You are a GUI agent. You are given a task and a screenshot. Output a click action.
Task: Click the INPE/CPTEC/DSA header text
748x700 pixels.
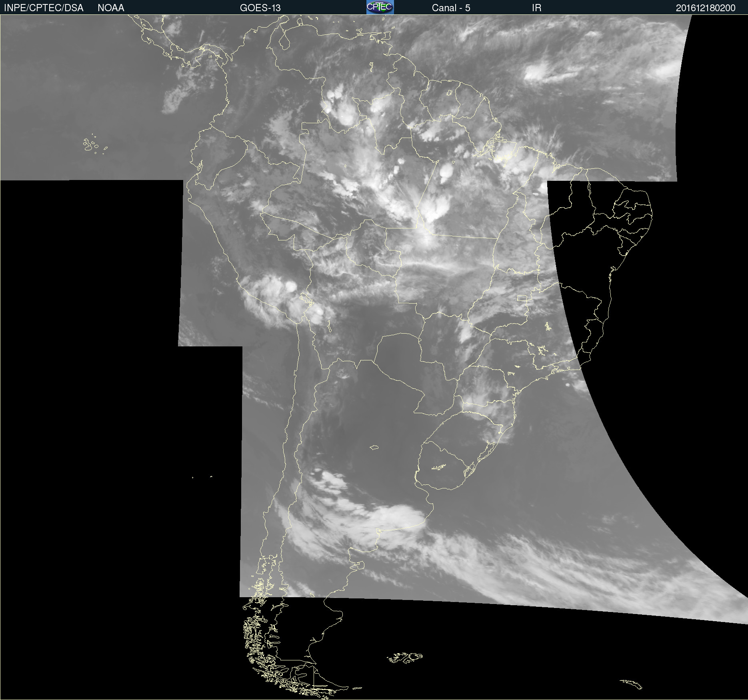coord(44,8)
